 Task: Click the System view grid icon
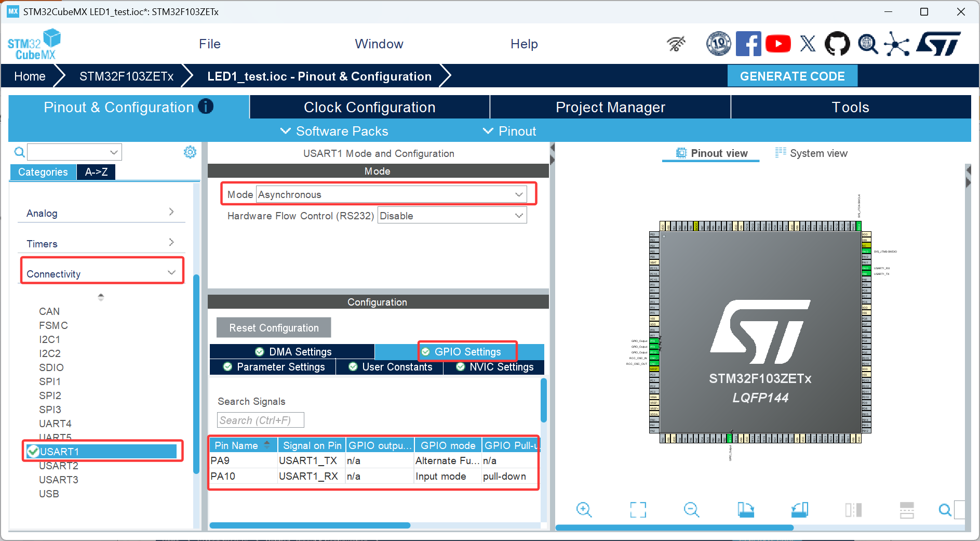tap(781, 153)
